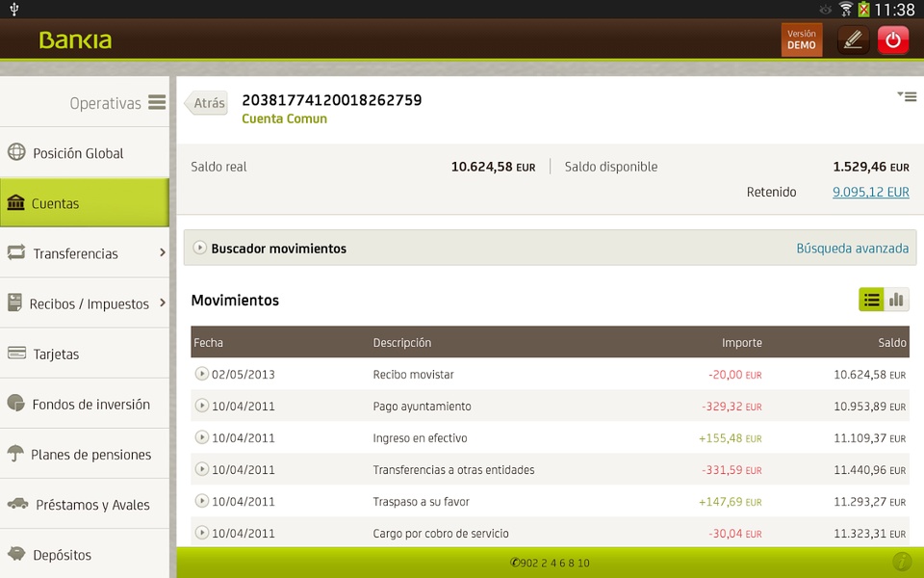Switch to bar chart view of movements
Viewport: 924px width, 578px height.
coord(896,300)
